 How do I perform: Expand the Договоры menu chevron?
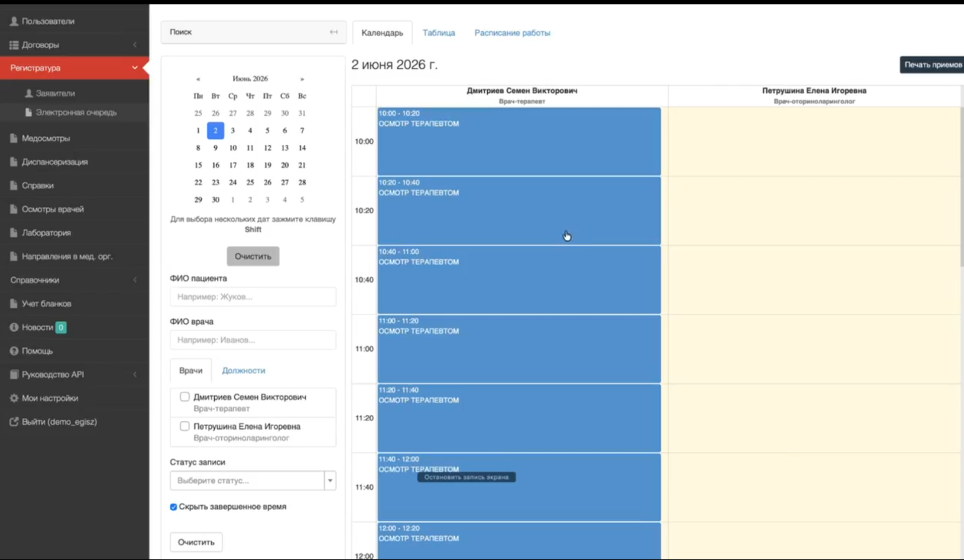[135, 45]
